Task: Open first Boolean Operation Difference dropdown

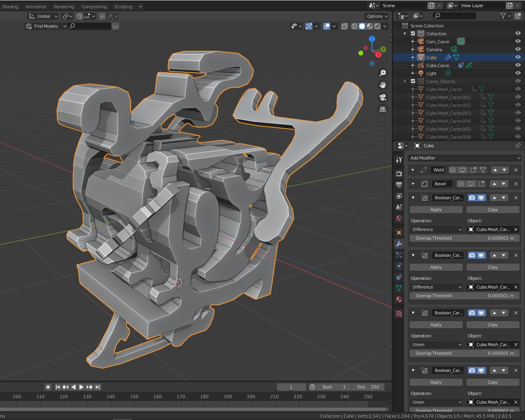Action: pyautogui.click(x=436, y=229)
